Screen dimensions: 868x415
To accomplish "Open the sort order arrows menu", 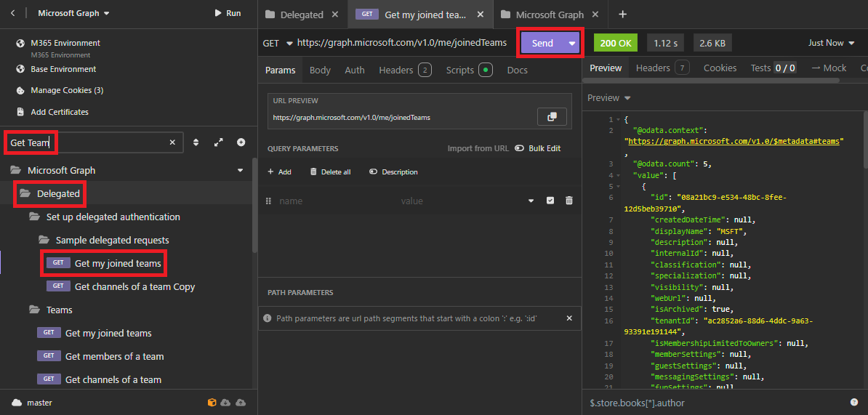I will pos(196,142).
